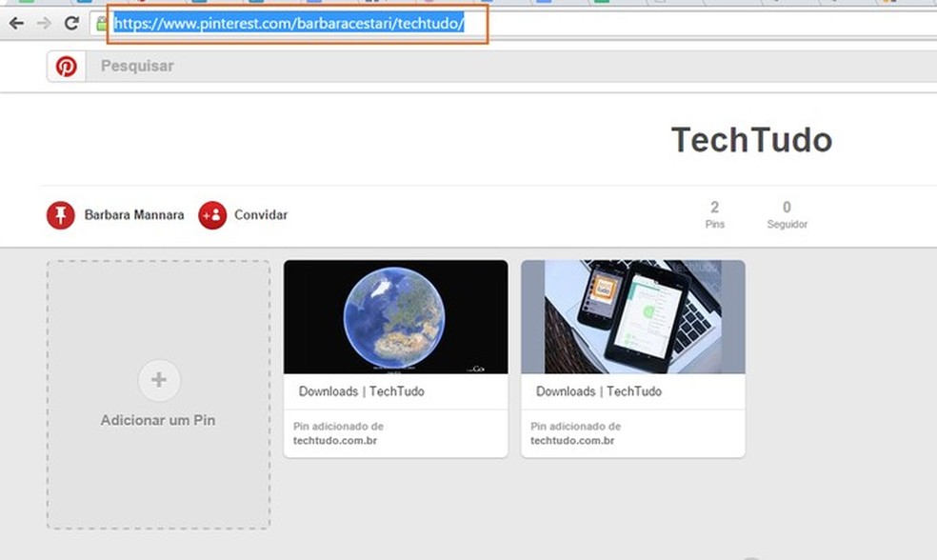Focus the Pesquisar search field
Image resolution: width=937 pixels, height=560 pixels.
click(511, 67)
